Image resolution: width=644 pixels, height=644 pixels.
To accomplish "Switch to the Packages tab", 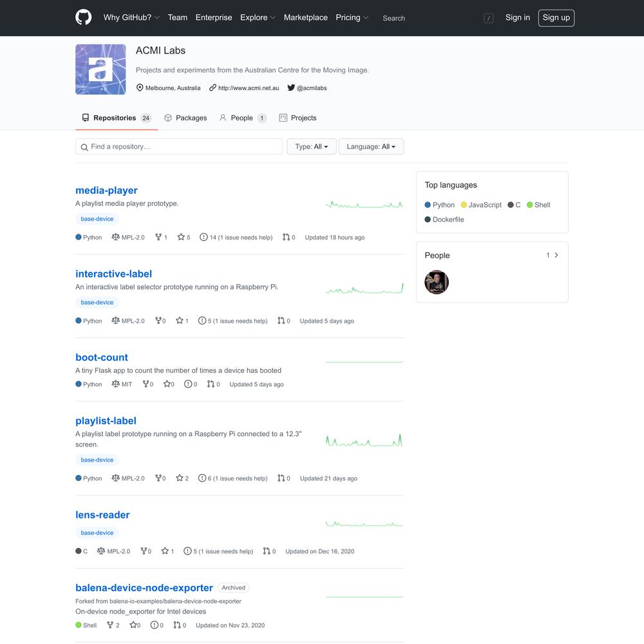I will point(185,118).
